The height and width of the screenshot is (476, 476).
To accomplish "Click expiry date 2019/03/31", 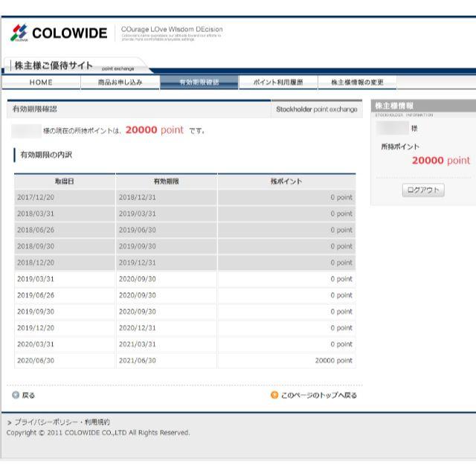I will coord(137,213).
